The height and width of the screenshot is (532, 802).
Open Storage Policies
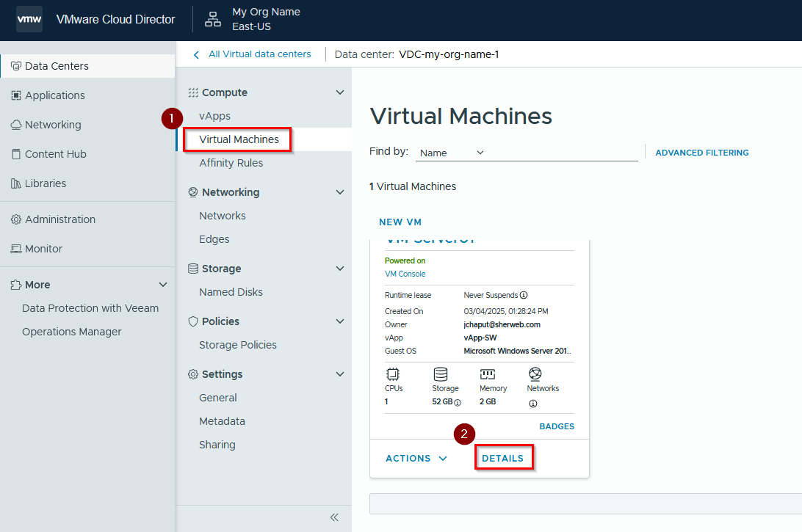point(238,345)
